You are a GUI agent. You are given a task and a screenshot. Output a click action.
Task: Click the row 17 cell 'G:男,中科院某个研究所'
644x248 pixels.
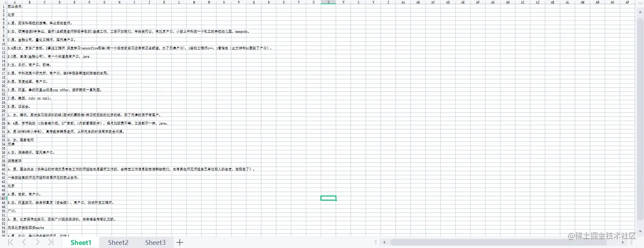coord(58,73)
